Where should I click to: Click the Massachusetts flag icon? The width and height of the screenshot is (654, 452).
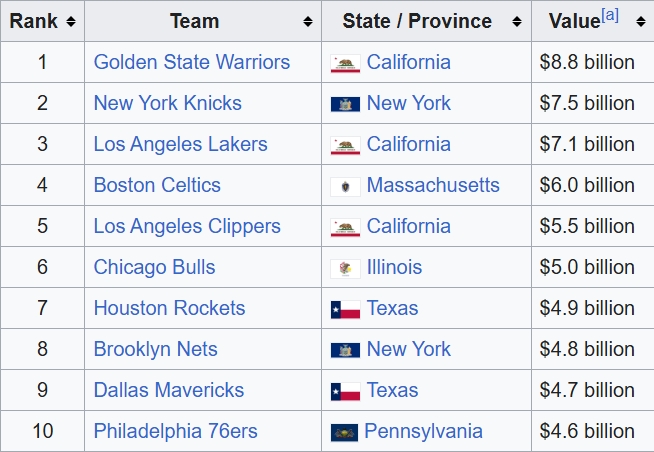point(345,186)
